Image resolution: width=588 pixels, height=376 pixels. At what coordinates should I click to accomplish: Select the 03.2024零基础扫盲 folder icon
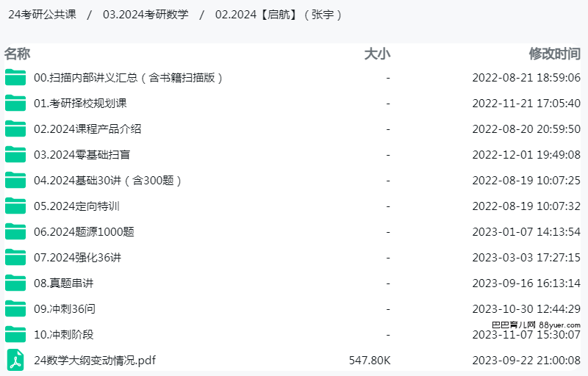pyautogui.click(x=15, y=154)
